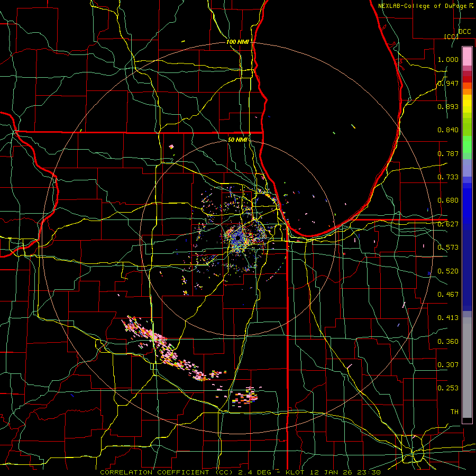The height and width of the screenshot is (476, 476).
Task: Click the 50 NMI range ring label
Action: 237,140
